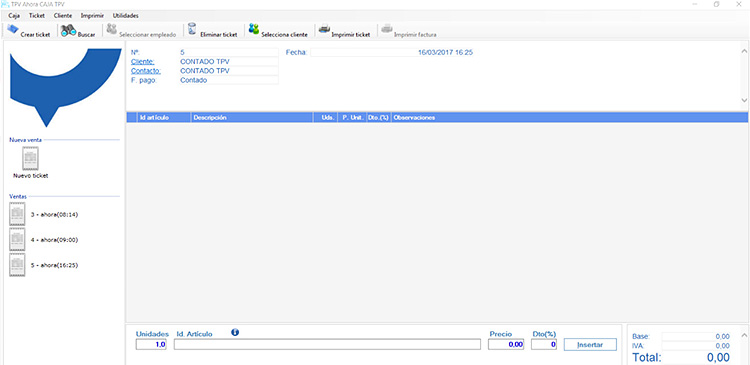The width and height of the screenshot is (750, 365).
Task: Click the totals panel scroll-up arrow
Action: pyautogui.click(x=744, y=334)
